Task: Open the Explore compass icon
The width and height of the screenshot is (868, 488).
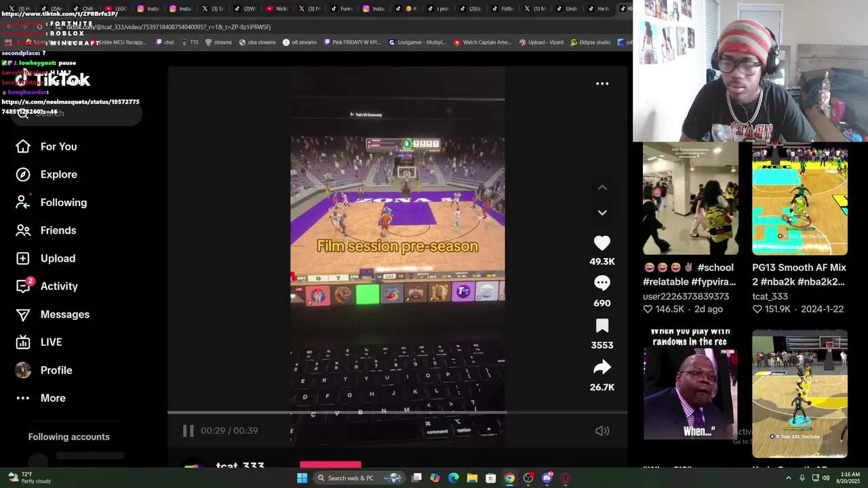Action: click(23, 174)
